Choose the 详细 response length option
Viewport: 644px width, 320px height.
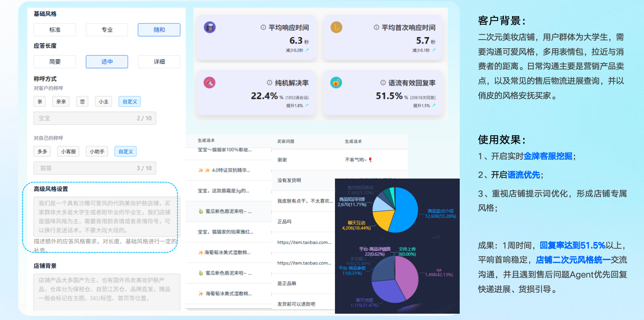coord(159,62)
